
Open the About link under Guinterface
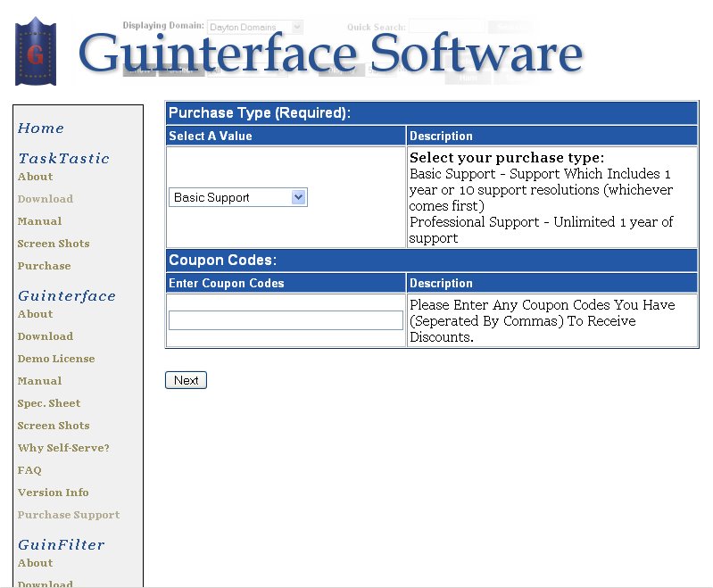point(36,314)
